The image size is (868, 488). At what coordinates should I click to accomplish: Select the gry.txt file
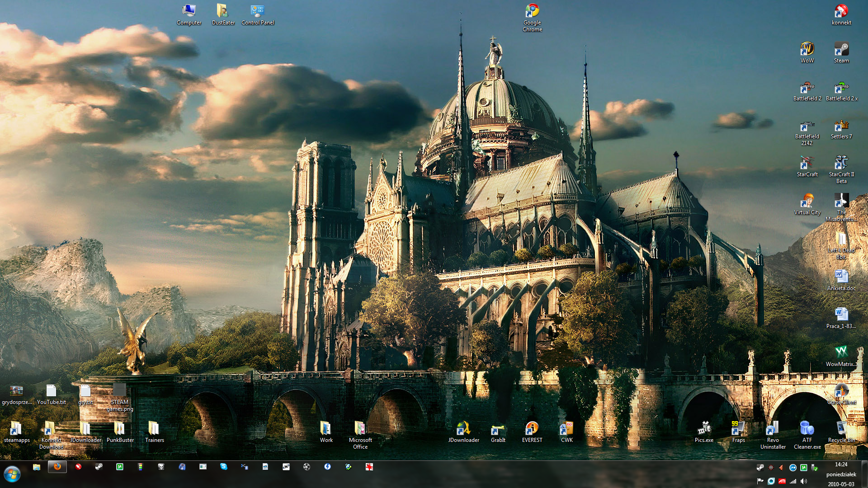[x=85, y=394]
